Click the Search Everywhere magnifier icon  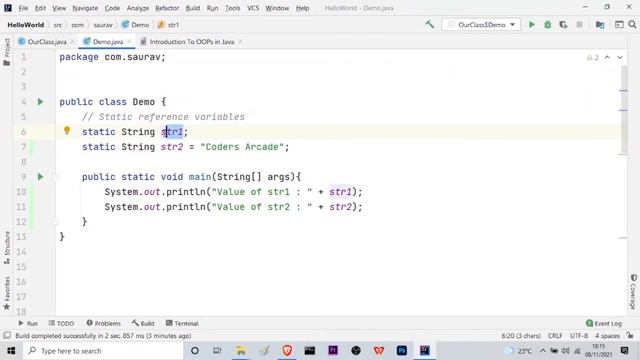(x=632, y=25)
